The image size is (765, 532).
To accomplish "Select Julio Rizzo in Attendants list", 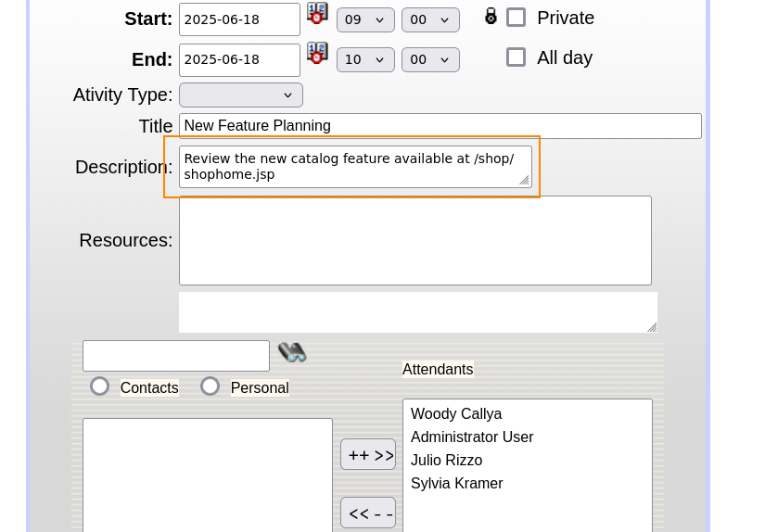I will click(446, 461).
